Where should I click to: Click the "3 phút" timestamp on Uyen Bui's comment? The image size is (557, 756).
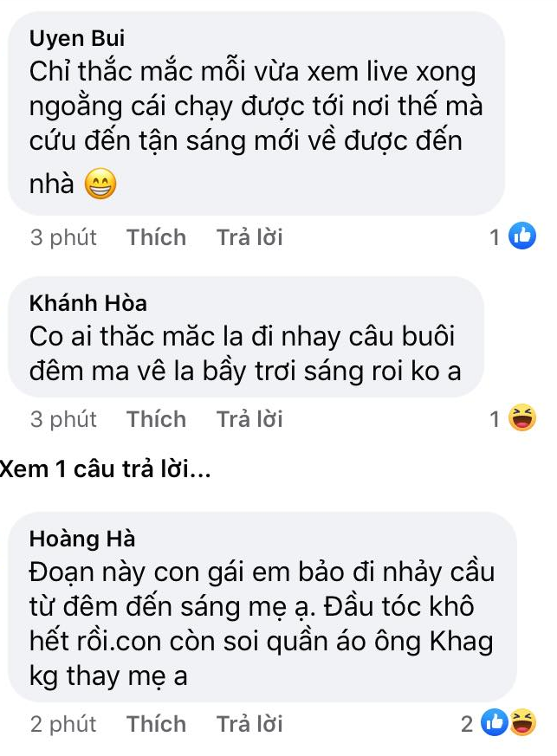(x=63, y=236)
